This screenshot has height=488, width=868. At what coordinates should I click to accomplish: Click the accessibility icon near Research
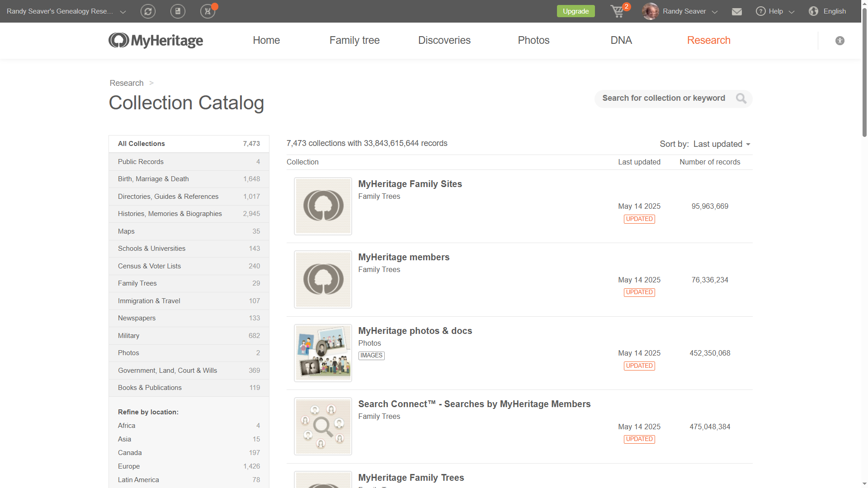(x=840, y=41)
